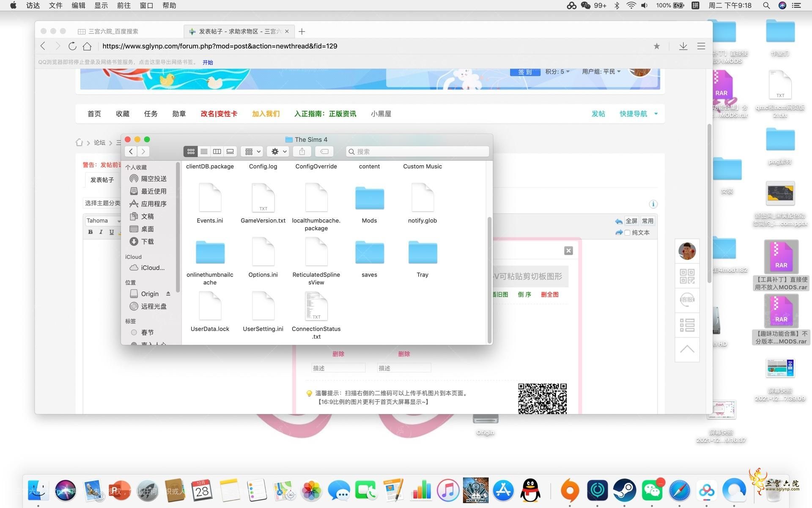Go forward in Finder window
The height and width of the screenshot is (508, 812).
[143, 152]
